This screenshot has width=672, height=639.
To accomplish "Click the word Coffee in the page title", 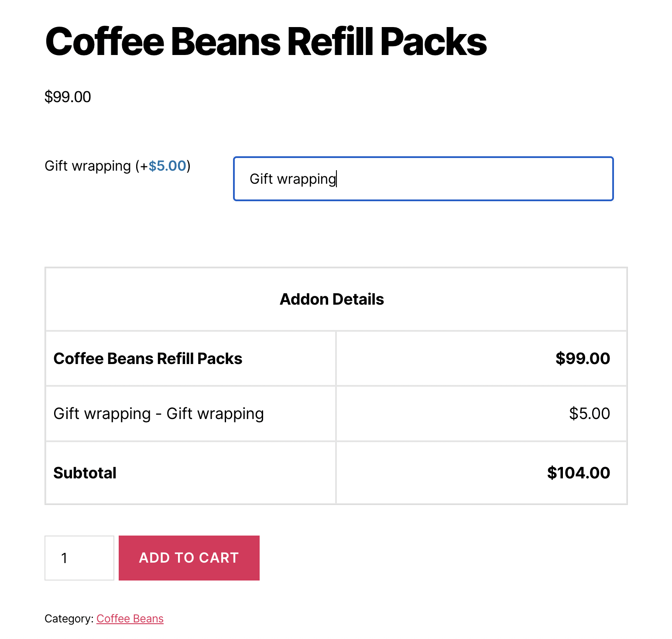I will click(105, 42).
